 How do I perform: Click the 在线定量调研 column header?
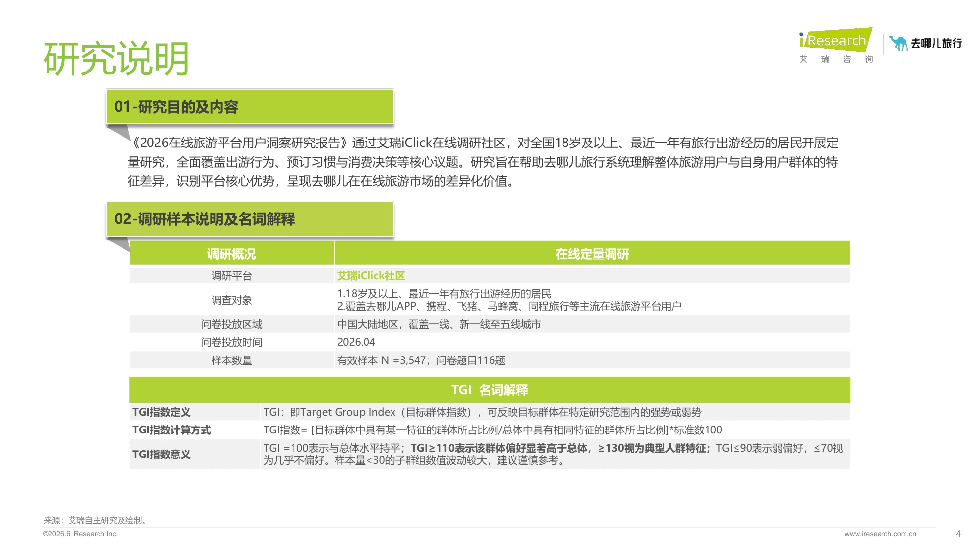click(x=592, y=254)
